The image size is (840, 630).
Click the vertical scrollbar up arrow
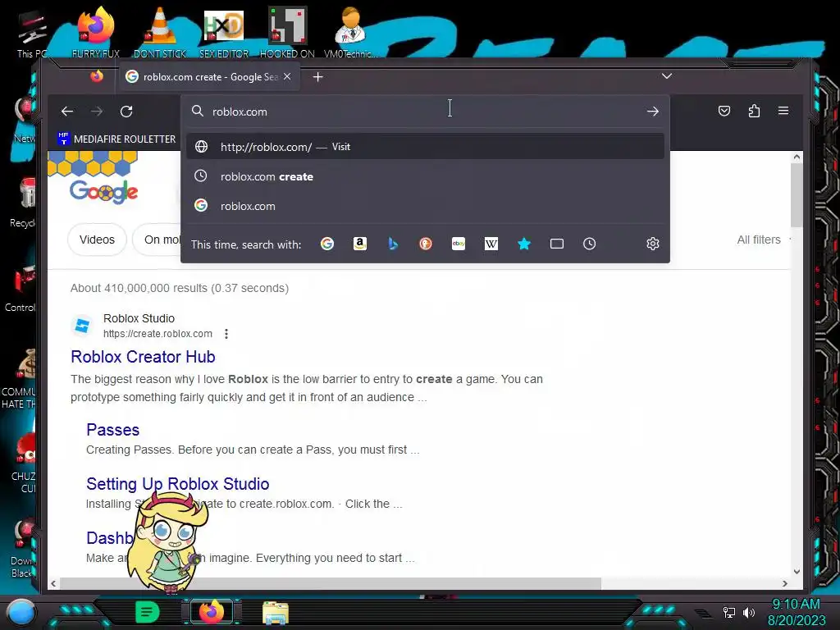[x=797, y=157]
